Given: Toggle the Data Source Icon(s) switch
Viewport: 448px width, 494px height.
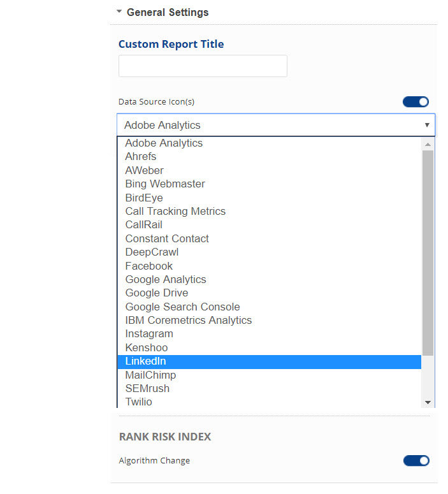Looking at the screenshot, I should click(415, 102).
